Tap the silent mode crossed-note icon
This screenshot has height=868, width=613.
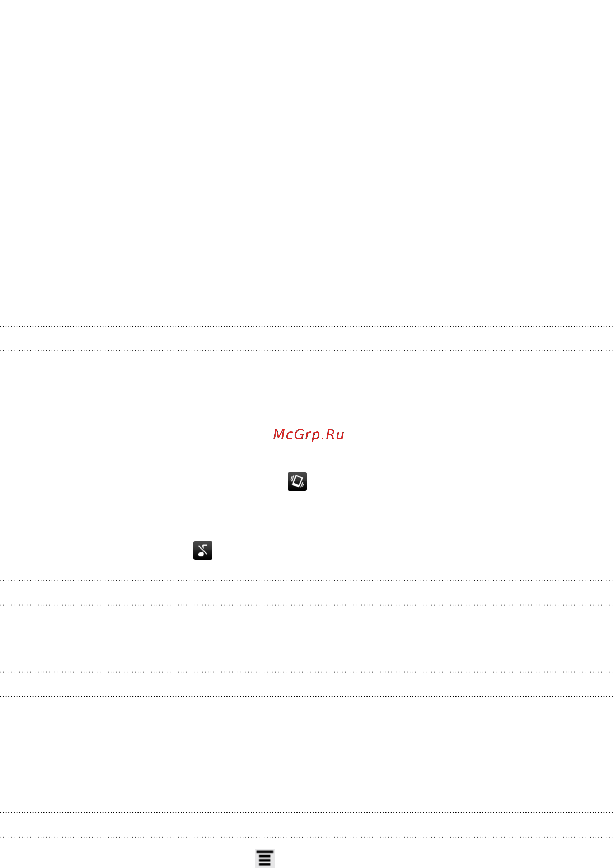[x=203, y=550]
